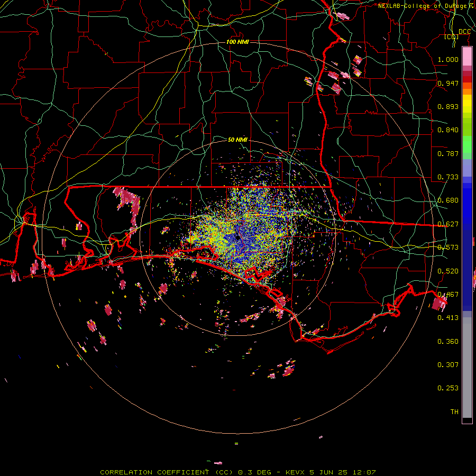This screenshot has width=476, height=476.
Task: Click the 0.627 scale value
Action: [448, 224]
